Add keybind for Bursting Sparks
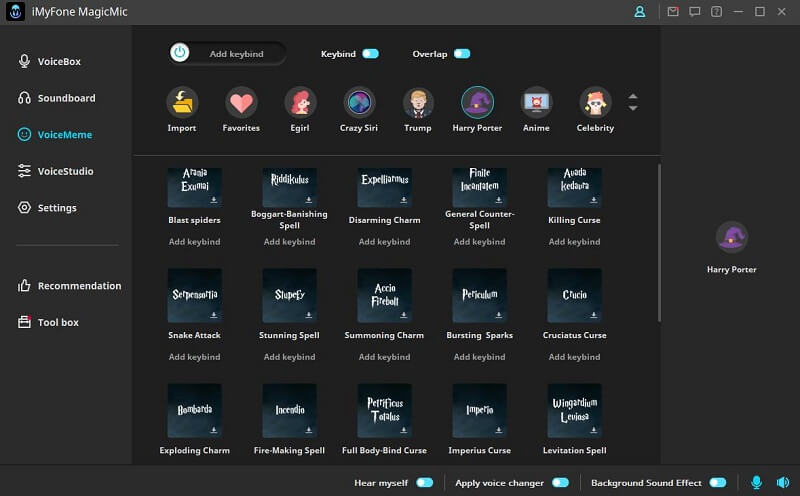Screen dimensions: 800x496 pyautogui.click(x=480, y=357)
